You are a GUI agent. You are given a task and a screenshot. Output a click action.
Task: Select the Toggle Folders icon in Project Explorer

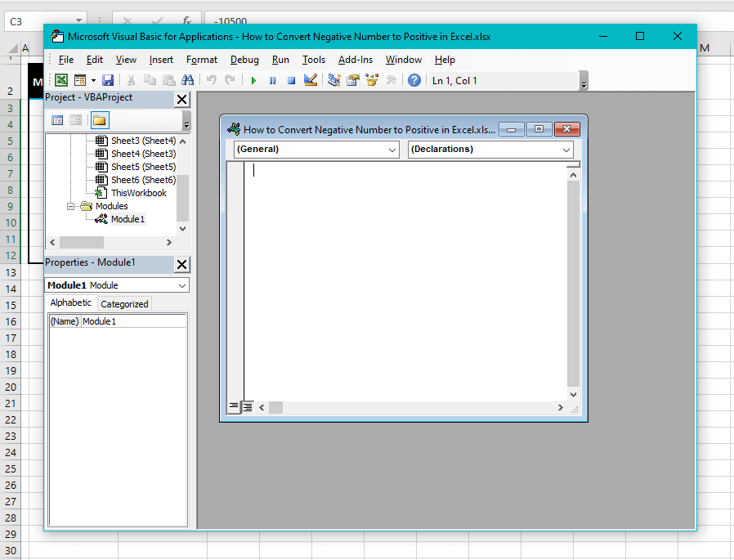(100, 119)
